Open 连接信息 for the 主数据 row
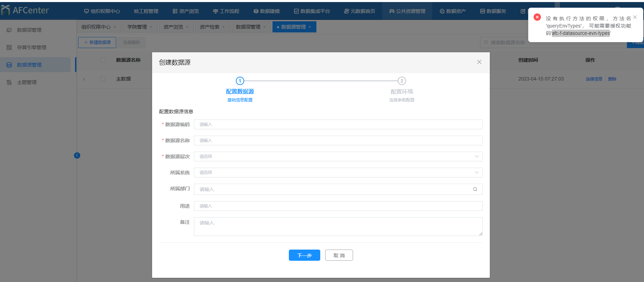The height and width of the screenshot is (282, 644). pos(594,79)
